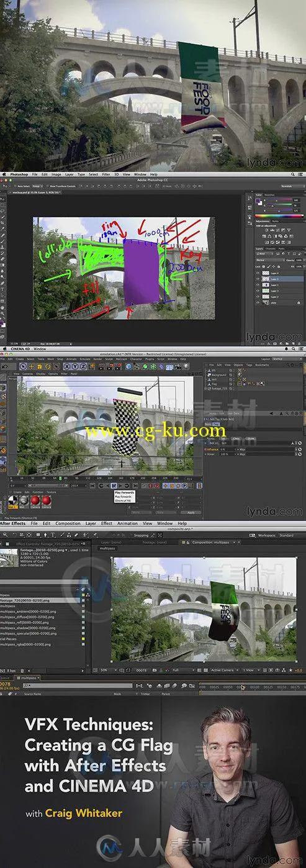Select the Move tool in Photoshop toolbar
This screenshot has height=868, width=306.
point(2,199)
